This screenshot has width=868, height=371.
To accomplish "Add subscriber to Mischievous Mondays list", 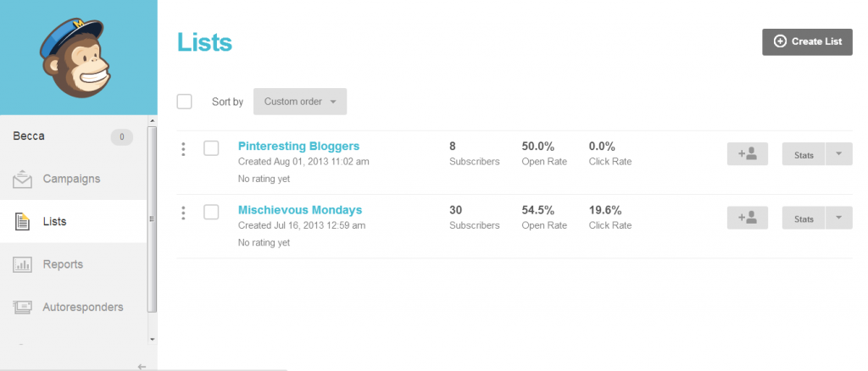I will [748, 218].
